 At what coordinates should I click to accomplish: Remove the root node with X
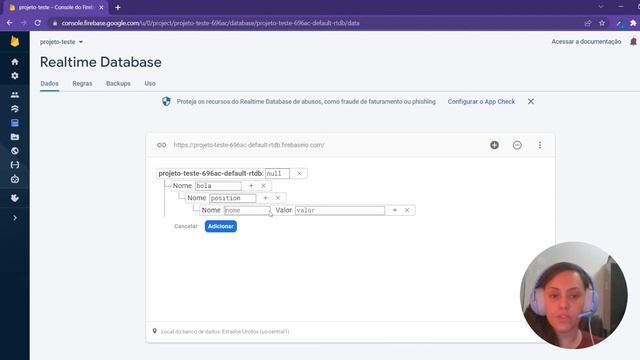tap(299, 173)
